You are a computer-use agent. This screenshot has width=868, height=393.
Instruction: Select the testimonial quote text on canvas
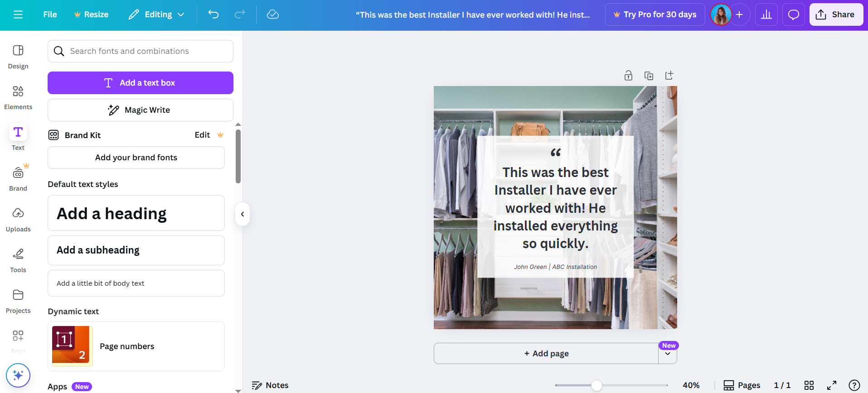point(556,208)
